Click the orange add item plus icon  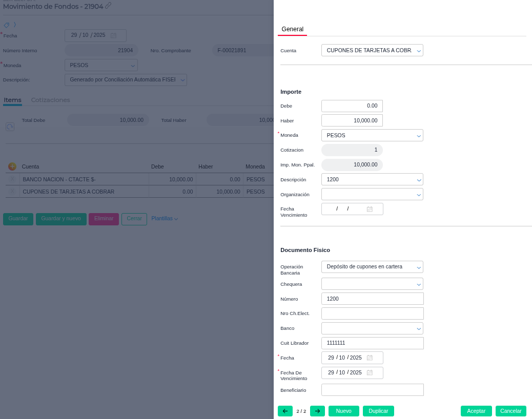(x=12, y=166)
